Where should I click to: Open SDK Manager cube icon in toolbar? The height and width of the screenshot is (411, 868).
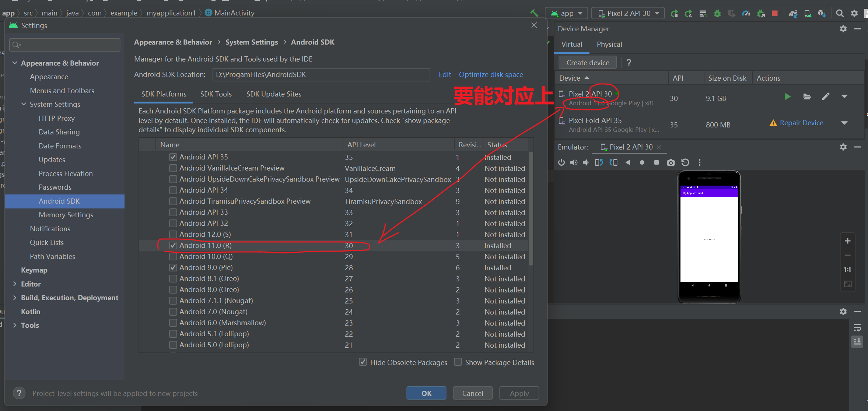pos(822,14)
